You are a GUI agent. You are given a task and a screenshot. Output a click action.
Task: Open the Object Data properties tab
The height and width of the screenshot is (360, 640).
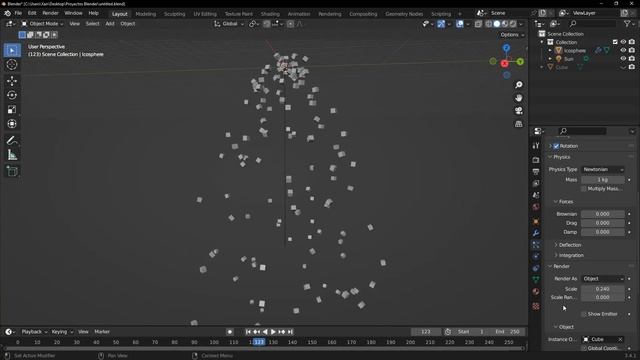(536, 280)
